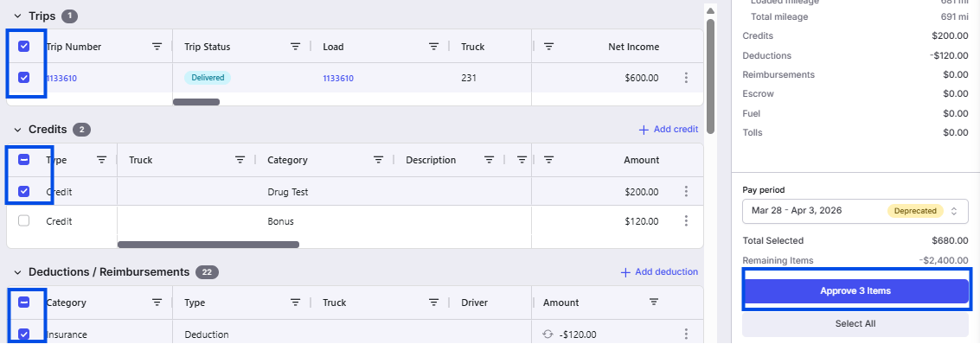Open filter menu for deductions Type column
The image size is (980, 344).
pos(295,303)
